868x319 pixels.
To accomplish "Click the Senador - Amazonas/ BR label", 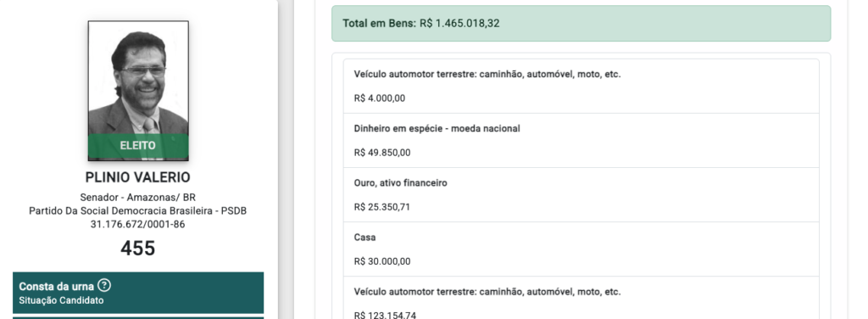I will pyautogui.click(x=138, y=197).
